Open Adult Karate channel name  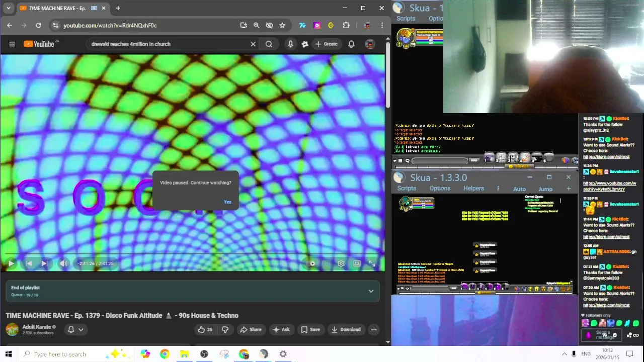(x=37, y=327)
